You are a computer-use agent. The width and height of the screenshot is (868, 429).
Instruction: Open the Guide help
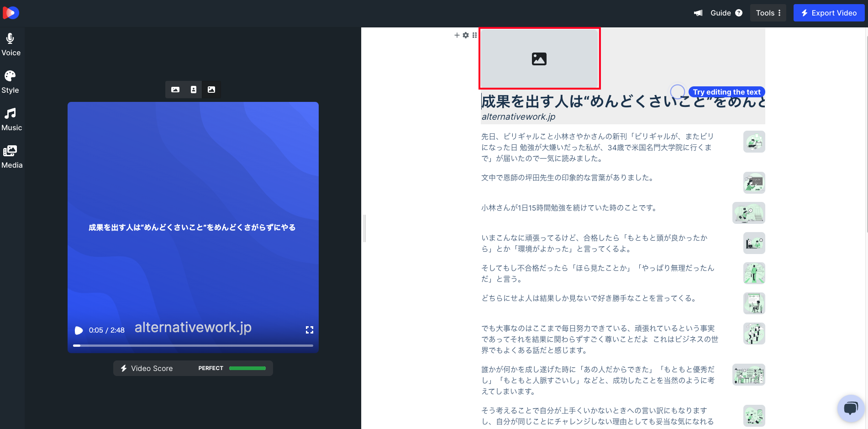tap(726, 13)
